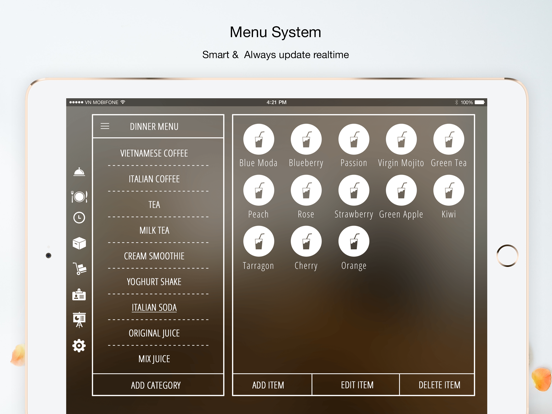Select the Peach drink icon
Image resolution: width=552 pixels, height=414 pixels.
[259, 190]
